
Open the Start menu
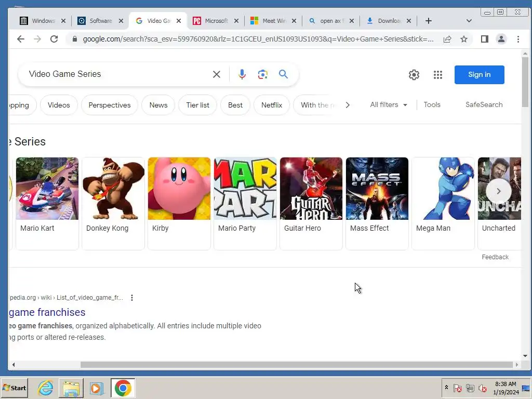pyautogui.click(x=14, y=388)
